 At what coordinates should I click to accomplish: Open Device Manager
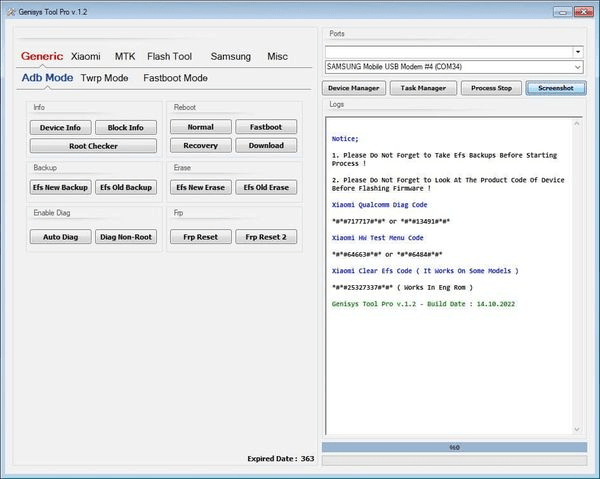click(x=354, y=88)
